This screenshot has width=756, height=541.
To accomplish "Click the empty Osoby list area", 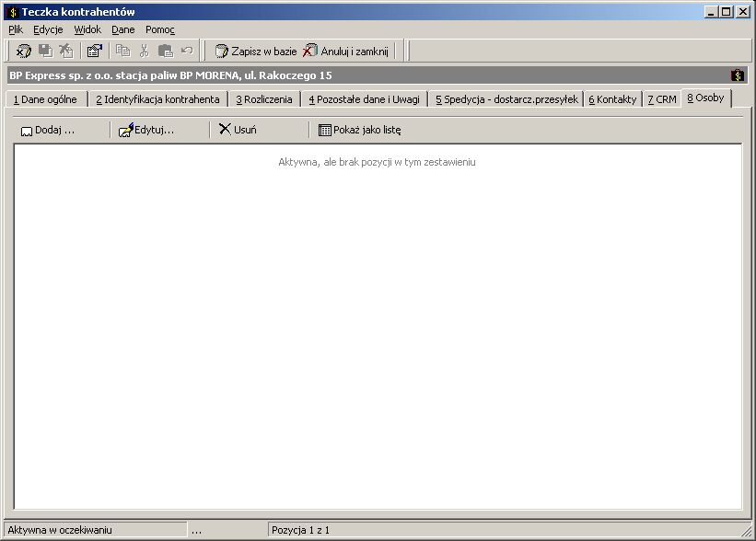I will (x=378, y=326).
